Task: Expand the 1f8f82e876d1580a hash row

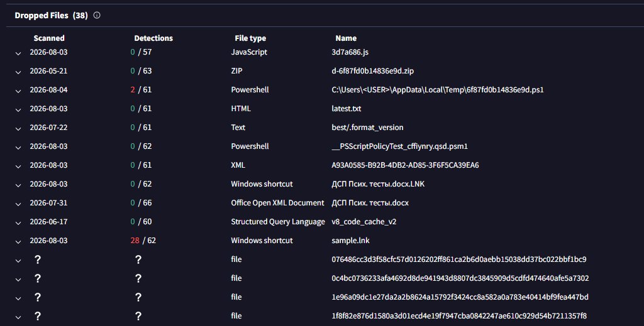Action: tap(18, 317)
